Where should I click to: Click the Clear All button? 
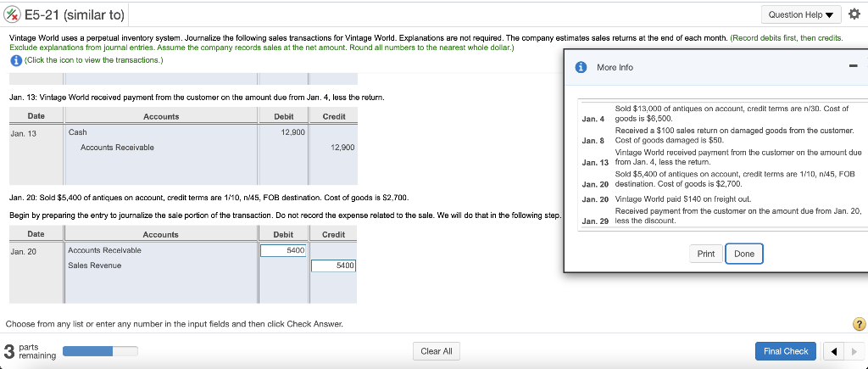tap(437, 351)
